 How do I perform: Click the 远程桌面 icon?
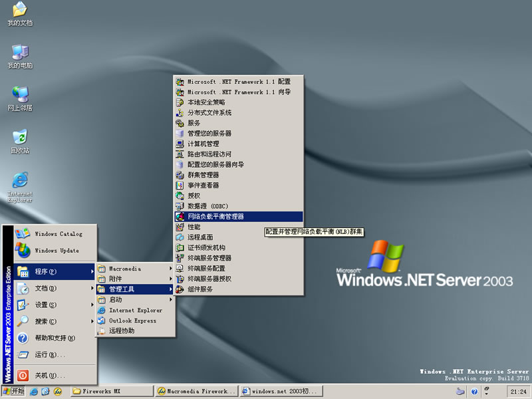click(180, 237)
